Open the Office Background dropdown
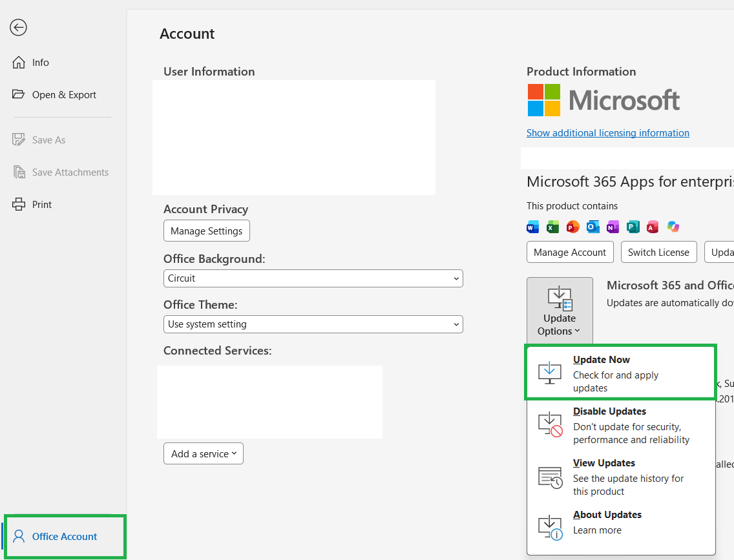 (313, 278)
